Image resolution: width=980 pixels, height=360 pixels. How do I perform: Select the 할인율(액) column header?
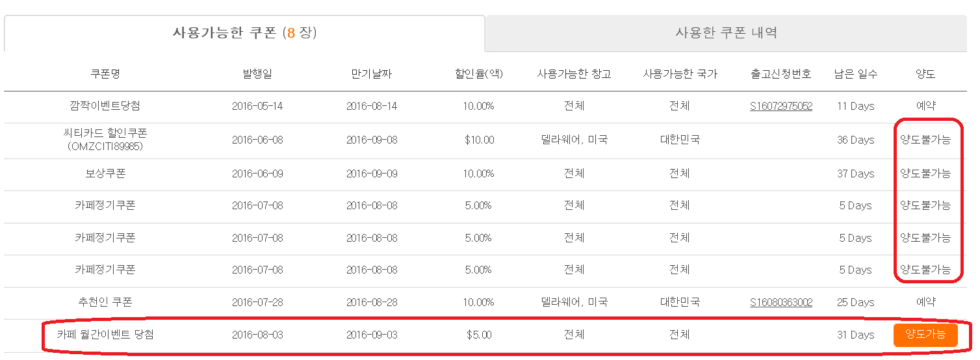click(479, 74)
